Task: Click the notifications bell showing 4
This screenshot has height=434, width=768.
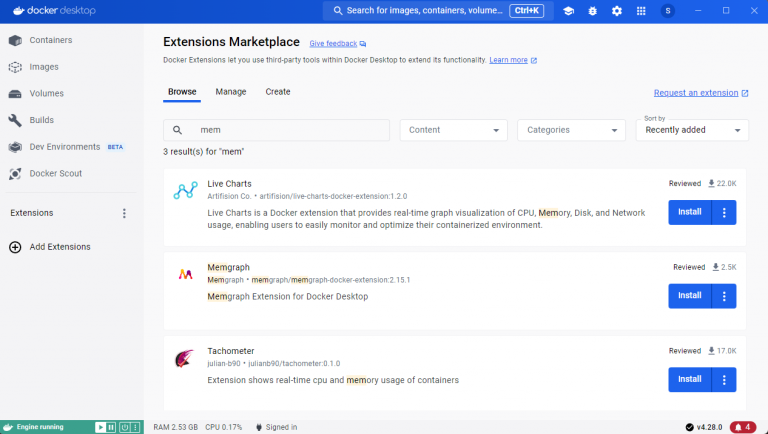Action: pos(743,427)
